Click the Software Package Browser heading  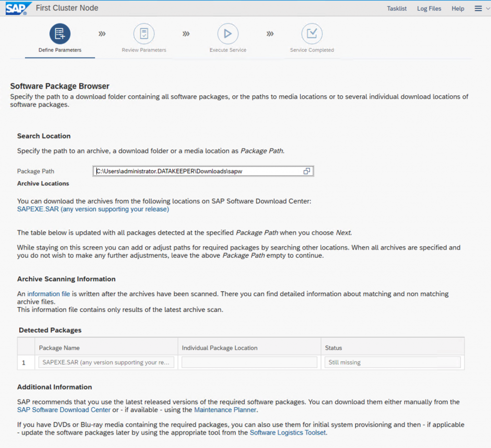(x=60, y=86)
